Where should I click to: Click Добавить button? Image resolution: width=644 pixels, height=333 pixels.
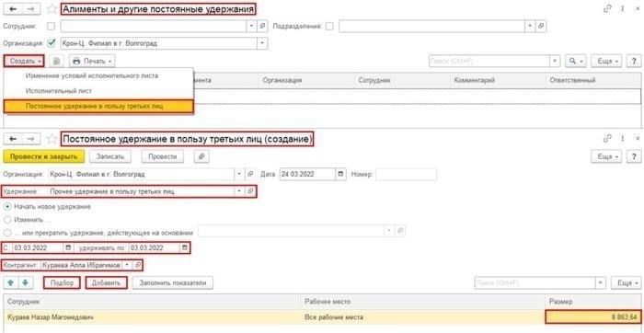[x=107, y=283]
